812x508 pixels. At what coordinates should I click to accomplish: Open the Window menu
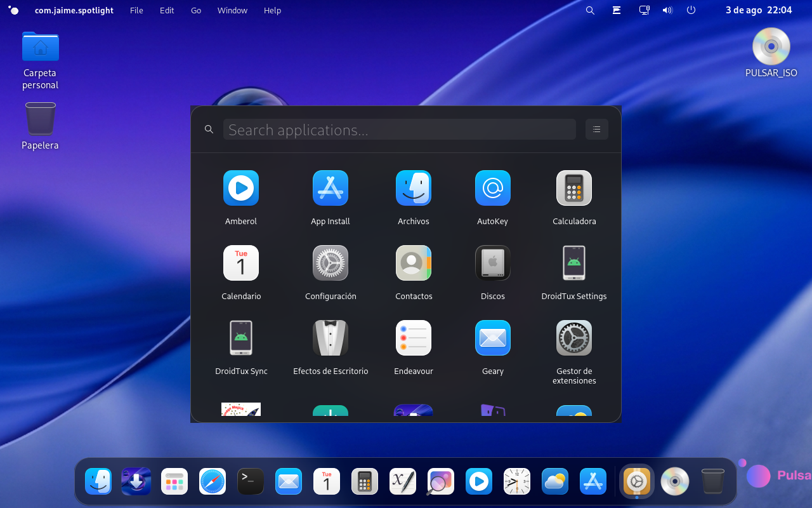pos(232,10)
